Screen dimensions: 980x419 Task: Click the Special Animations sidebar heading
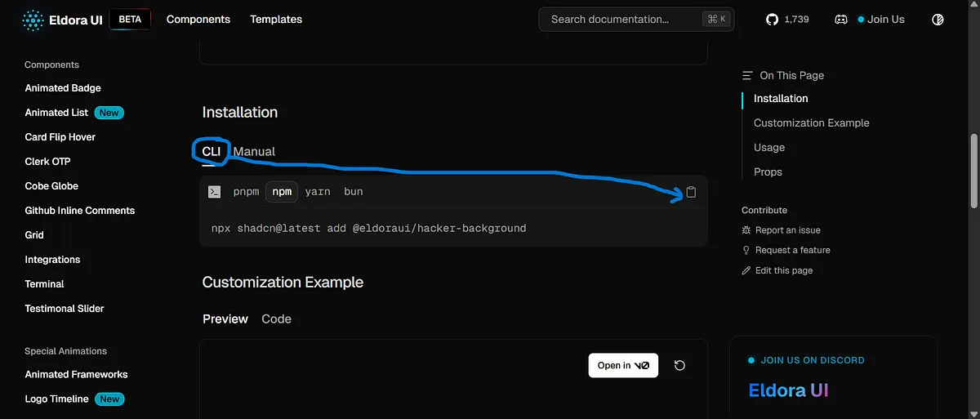tap(65, 351)
